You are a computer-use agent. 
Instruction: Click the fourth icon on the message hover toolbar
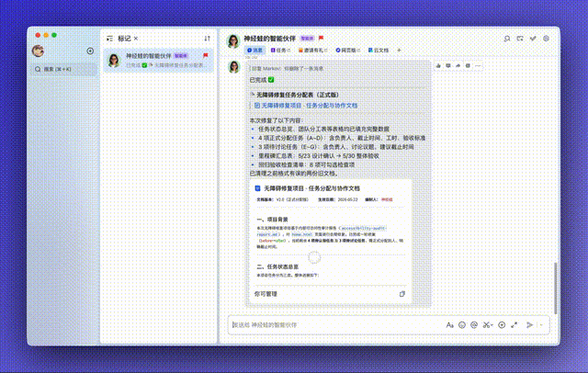click(468, 65)
